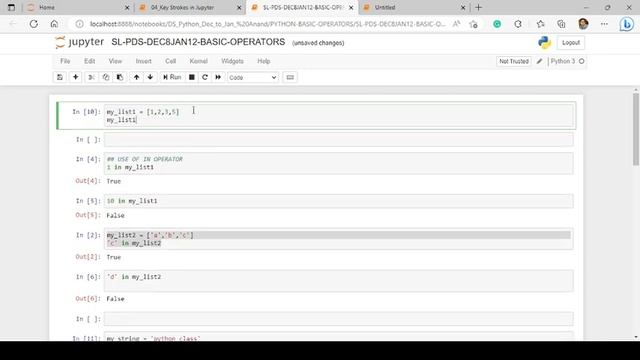
Task: Open the View menu
Action: 115,61
